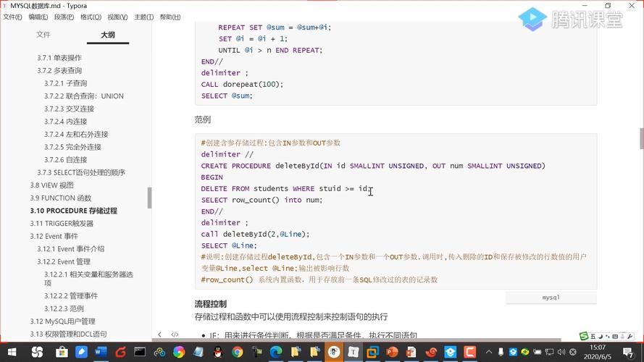Toggle source code mode icon

pos(175,334)
